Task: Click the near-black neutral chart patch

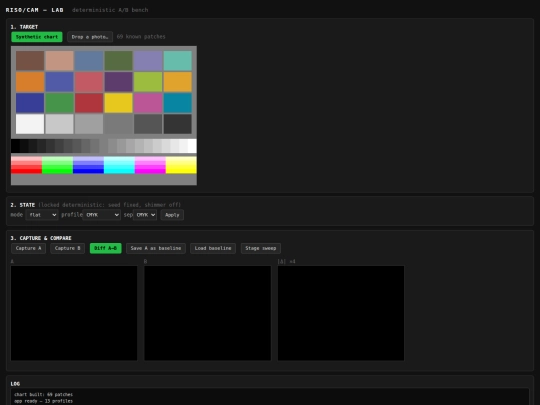Action: coord(178,124)
